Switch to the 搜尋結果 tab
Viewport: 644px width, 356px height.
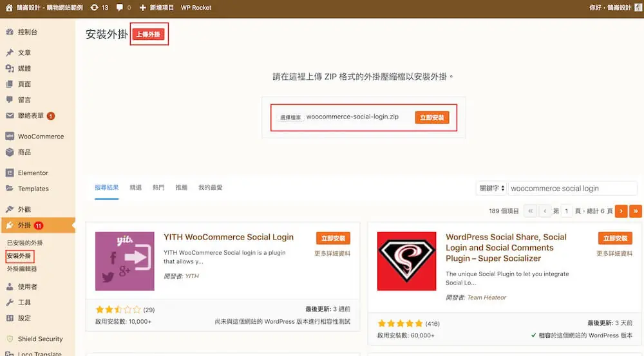tap(107, 187)
